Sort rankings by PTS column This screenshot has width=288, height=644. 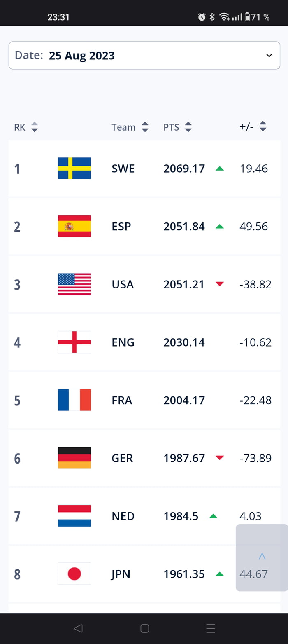point(188,127)
